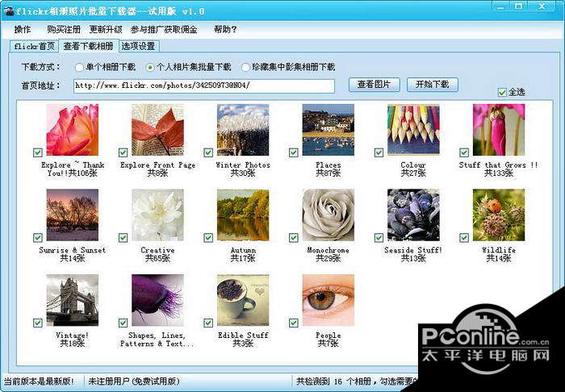Toggle the Shapes, Lines, Patterns checkbox
The image size is (565, 392).
(123, 323)
